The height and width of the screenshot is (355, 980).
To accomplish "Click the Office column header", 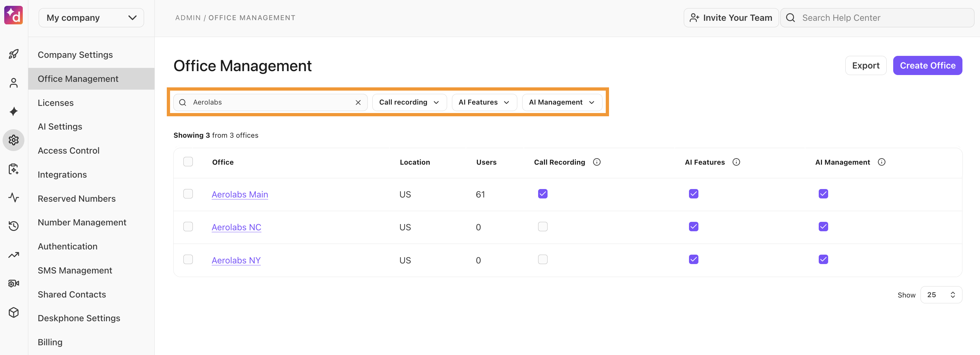I will pyautogui.click(x=222, y=162).
